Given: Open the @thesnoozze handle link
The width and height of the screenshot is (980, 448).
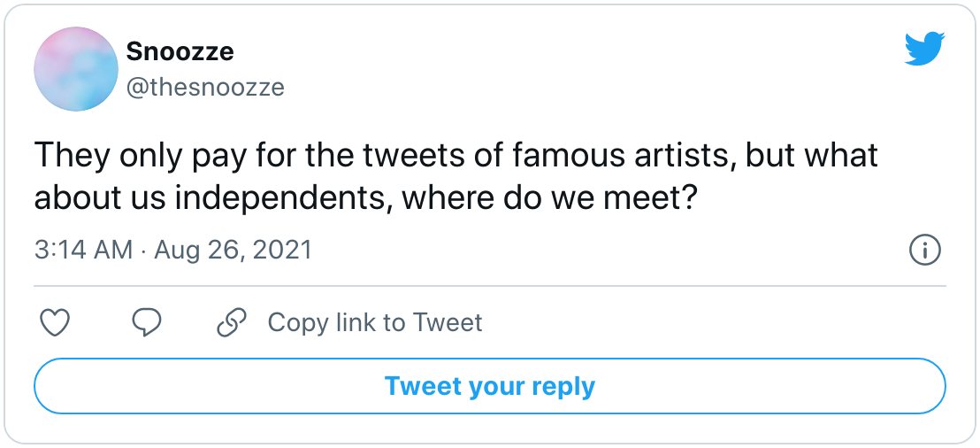Looking at the screenshot, I should [x=205, y=87].
